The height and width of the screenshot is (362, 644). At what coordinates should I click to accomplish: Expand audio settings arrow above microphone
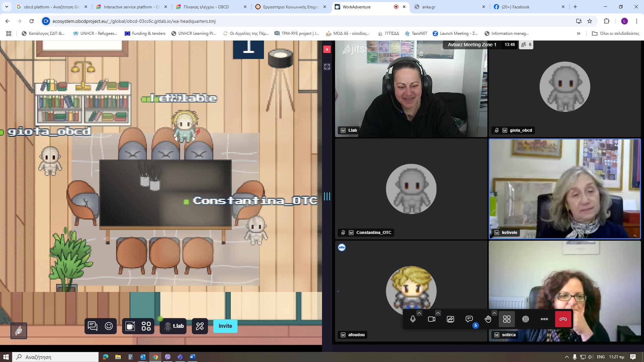coord(419,313)
